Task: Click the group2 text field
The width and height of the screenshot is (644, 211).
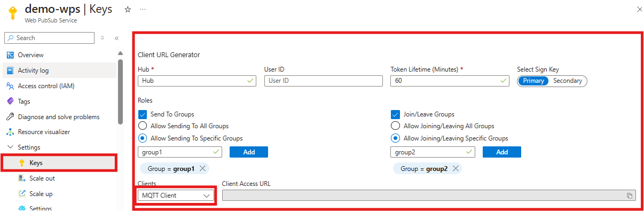Action: (x=433, y=152)
